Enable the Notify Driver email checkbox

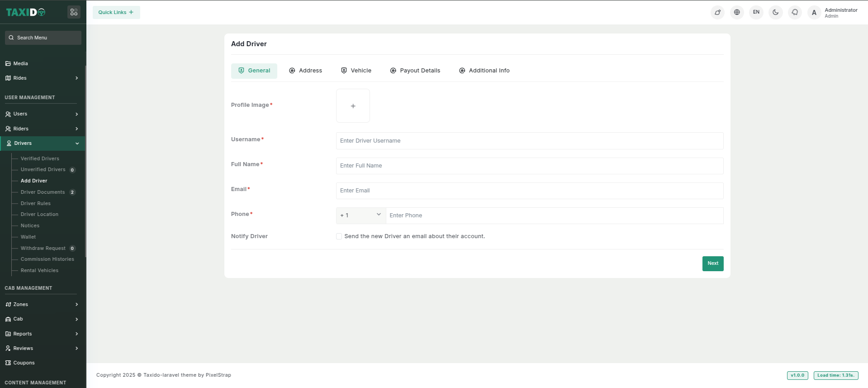339,236
